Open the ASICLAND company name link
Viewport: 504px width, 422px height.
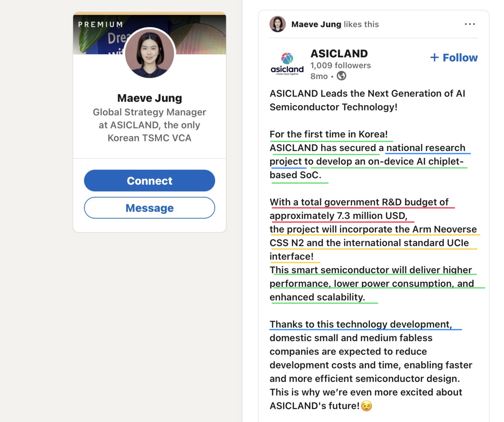click(339, 54)
